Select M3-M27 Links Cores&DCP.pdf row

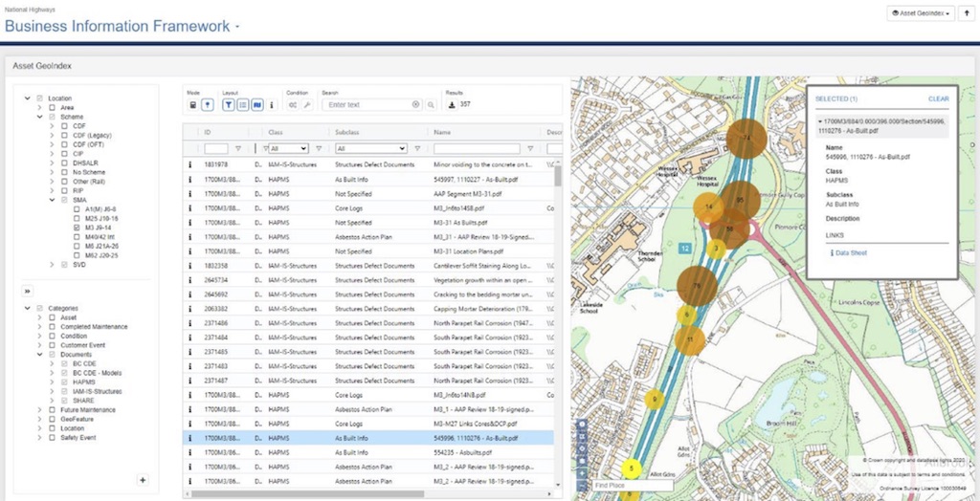pos(370,424)
